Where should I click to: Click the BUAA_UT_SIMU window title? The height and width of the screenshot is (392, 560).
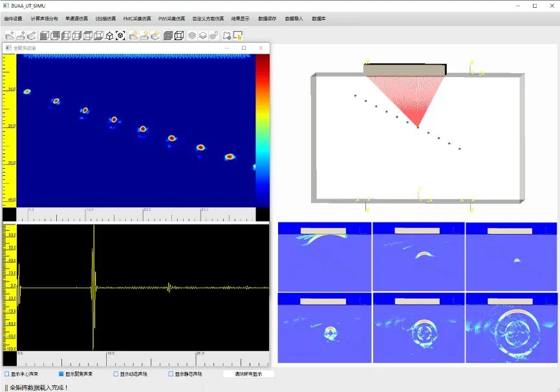click(x=28, y=6)
